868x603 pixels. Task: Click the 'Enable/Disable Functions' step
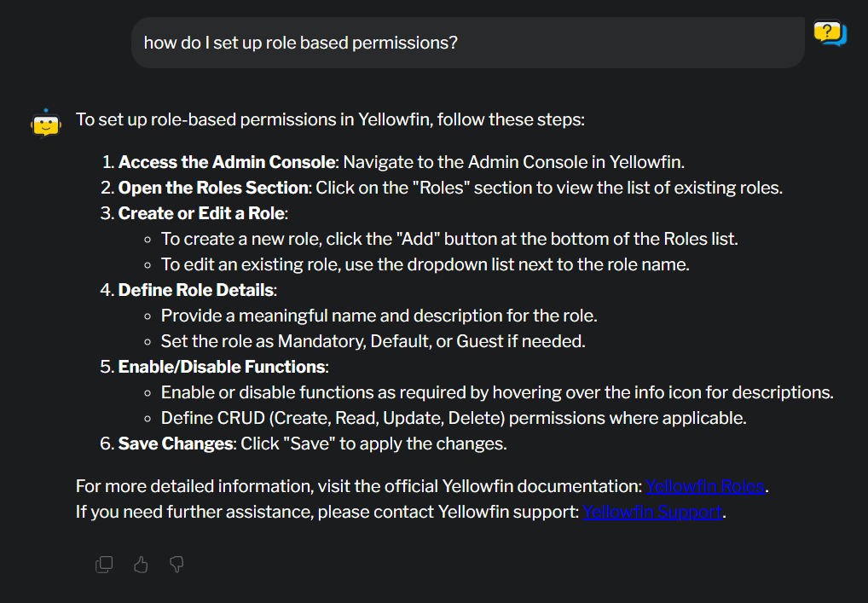click(x=222, y=366)
